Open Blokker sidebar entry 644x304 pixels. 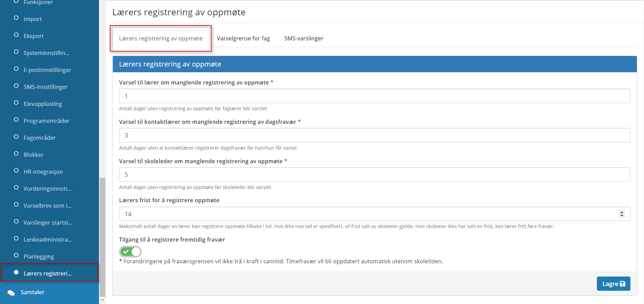(x=34, y=155)
